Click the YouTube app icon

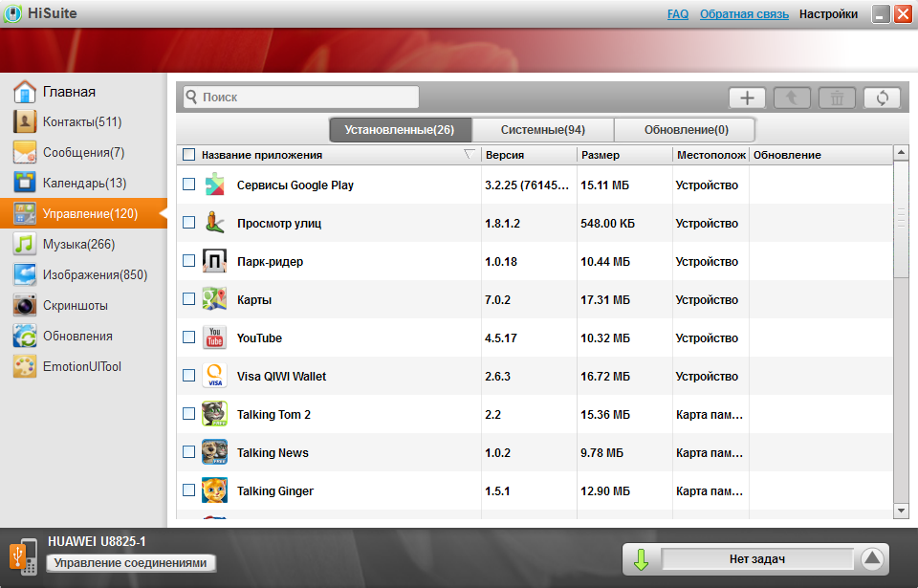click(x=215, y=338)
